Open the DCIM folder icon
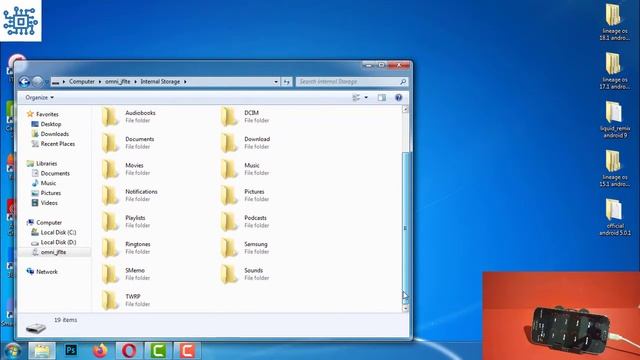The image size is (640, 360). pyautogui.click(x=229, y=117)
